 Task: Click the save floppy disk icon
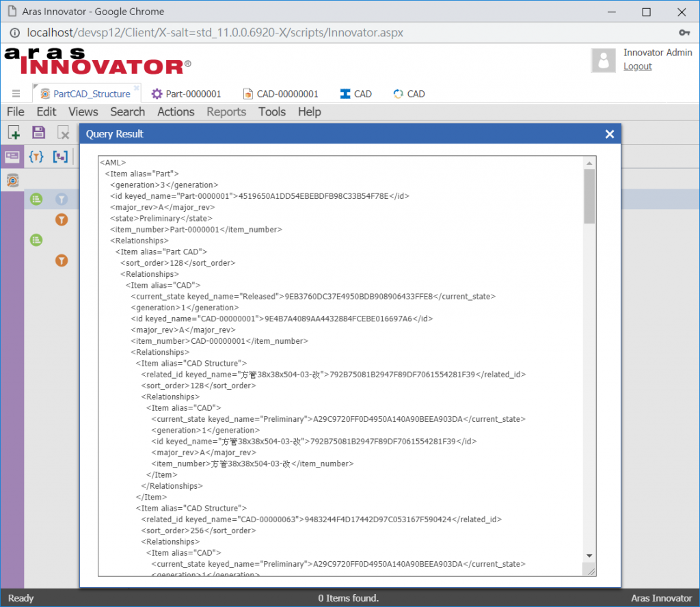[38, 132]
